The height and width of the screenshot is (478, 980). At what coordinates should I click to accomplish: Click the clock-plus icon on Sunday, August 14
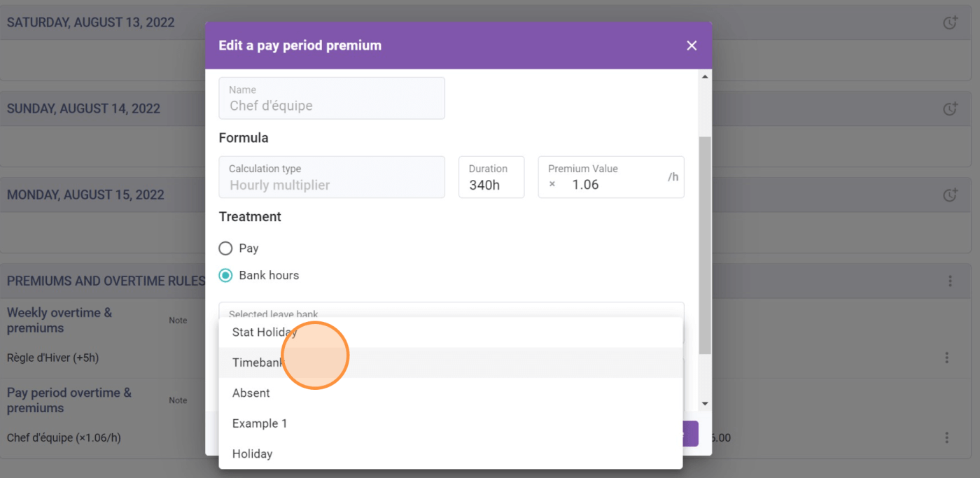(950, 108)
